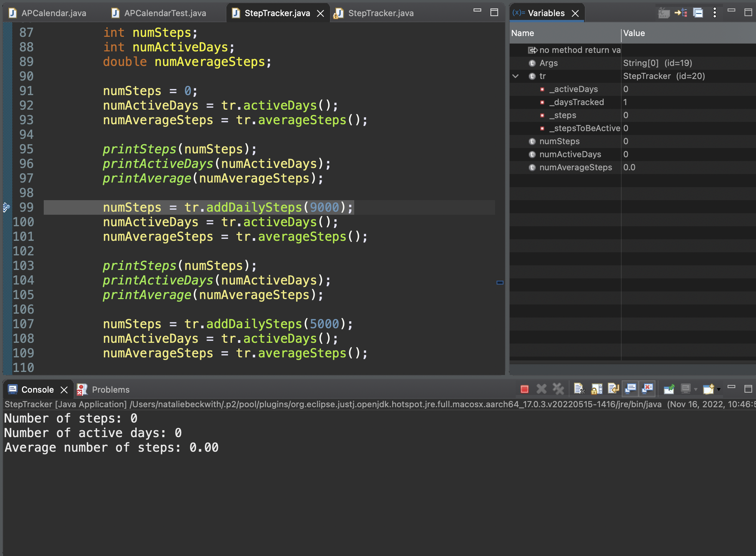
Task: Toggle Scroll Lock in console toolbar
Action: [596, 389]
